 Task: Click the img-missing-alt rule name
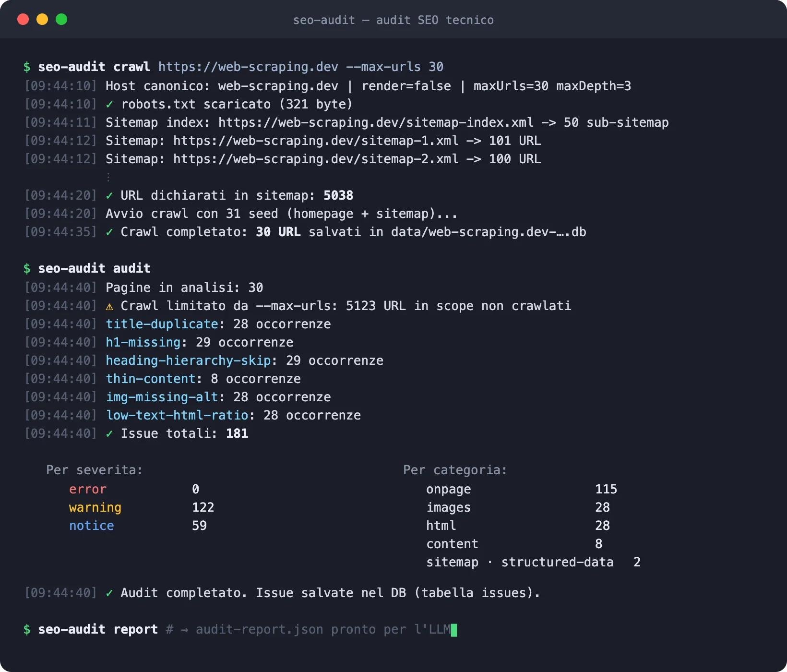(x=162, y=397)
